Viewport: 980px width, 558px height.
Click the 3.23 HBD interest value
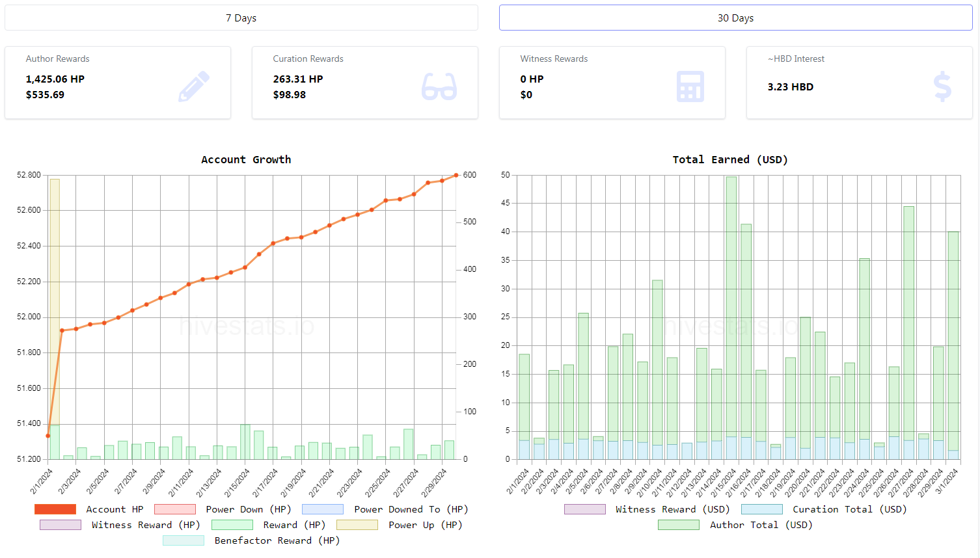[791, 86]
